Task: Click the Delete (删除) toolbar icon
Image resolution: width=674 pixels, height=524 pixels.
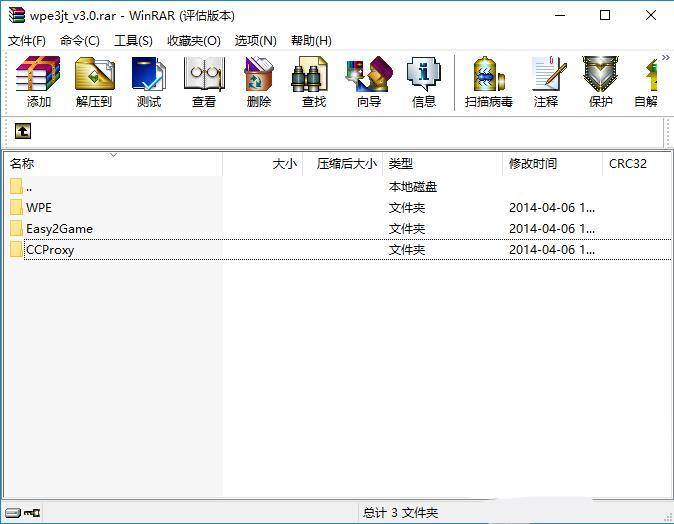Action: pos(259,82)
